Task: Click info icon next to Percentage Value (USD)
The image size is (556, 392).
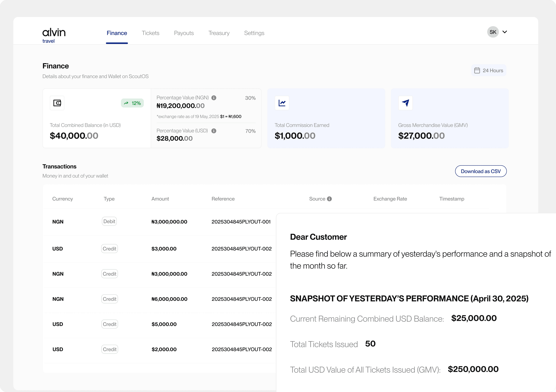Action: 214,131
